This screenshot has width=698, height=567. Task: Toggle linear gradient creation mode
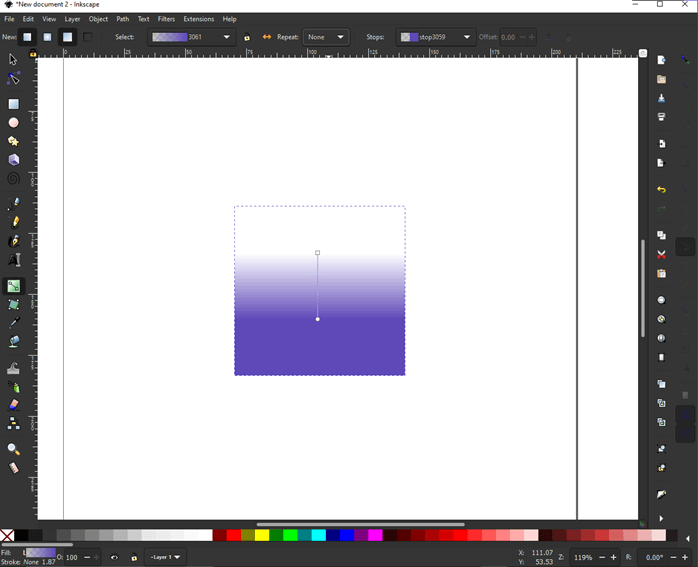(x=27, y=37)
